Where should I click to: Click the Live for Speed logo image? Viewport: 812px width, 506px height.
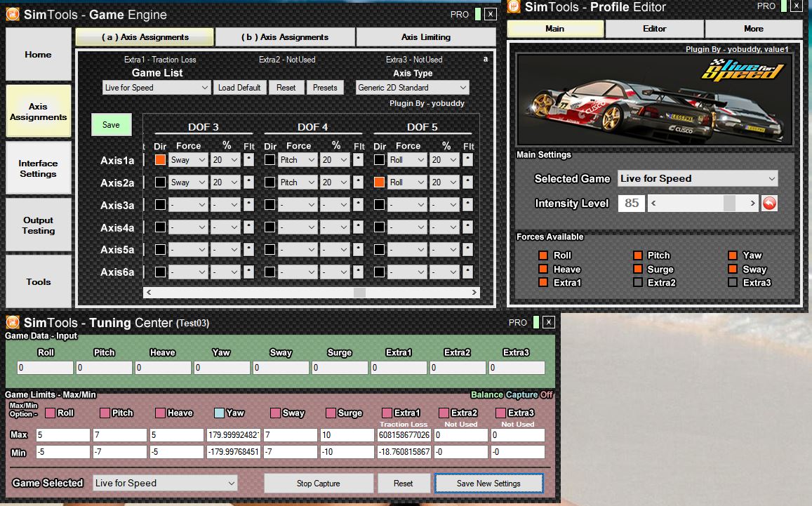coord(743,70)
